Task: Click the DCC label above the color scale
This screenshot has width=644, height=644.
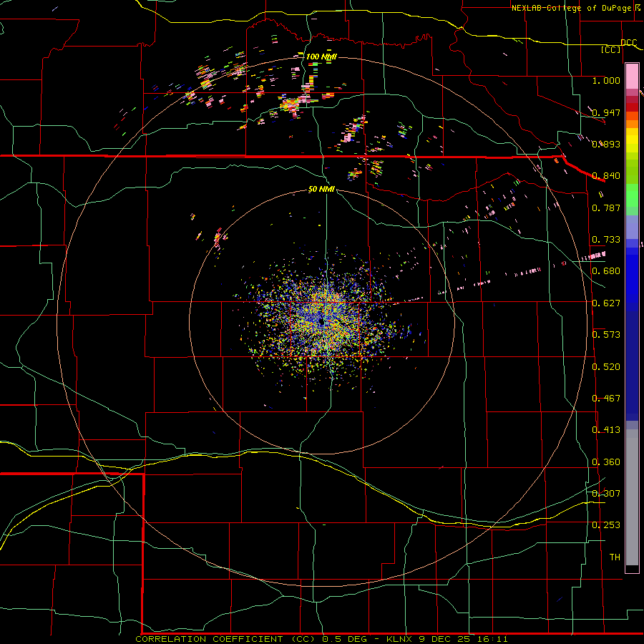Action: click(628, 42)
